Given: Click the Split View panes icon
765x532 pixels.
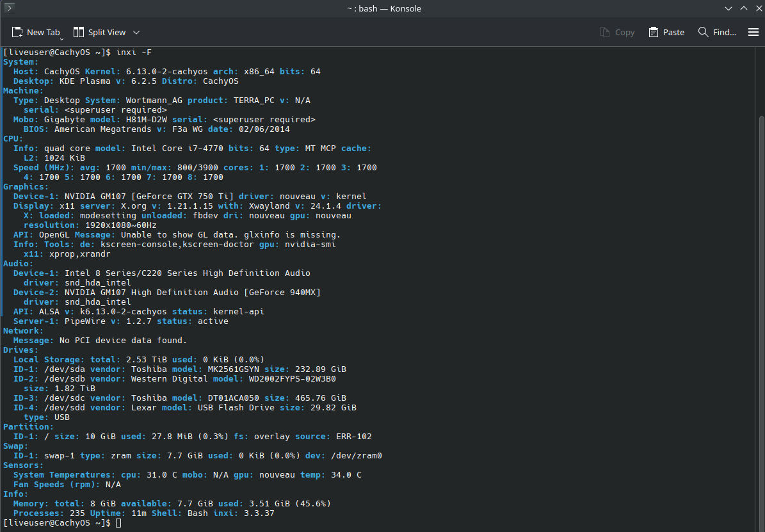Looking at the screenshot, I should point(79,32).
